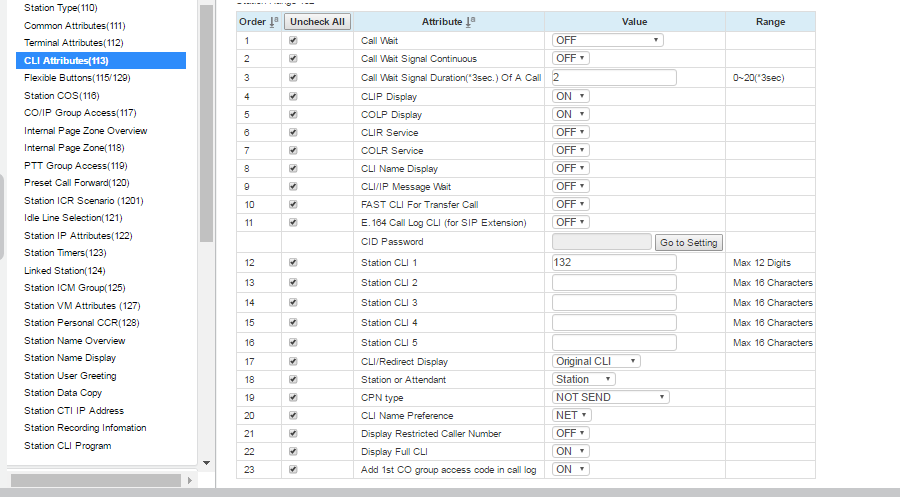
Task: Click the Uncheck All button
Action: coord(317,21)
